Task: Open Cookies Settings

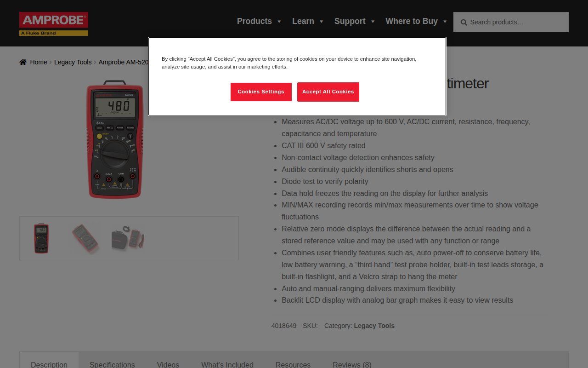Action: tap(261, 92)
